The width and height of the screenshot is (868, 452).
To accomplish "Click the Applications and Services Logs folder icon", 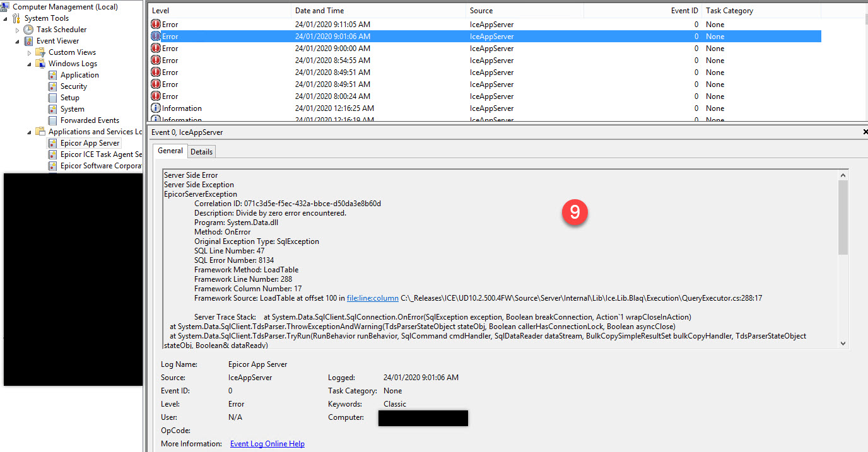I will point(40,132).
